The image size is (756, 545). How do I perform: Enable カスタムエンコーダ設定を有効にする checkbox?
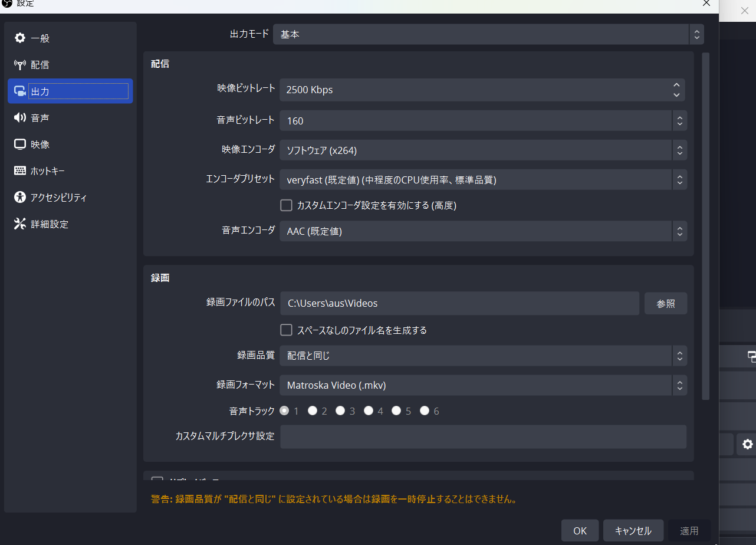286,205
